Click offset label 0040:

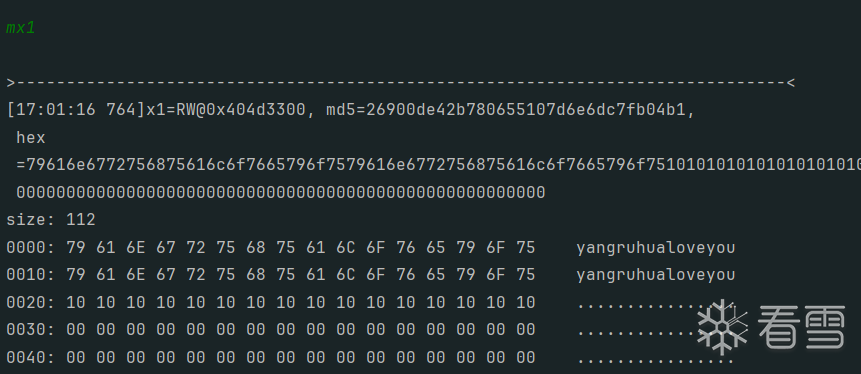(x=31, y=358)
